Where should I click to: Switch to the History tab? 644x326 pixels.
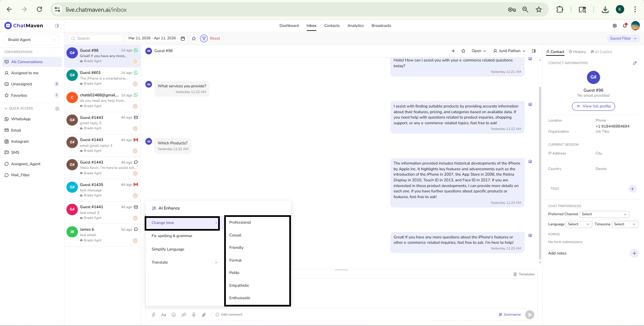pos(577,52)
